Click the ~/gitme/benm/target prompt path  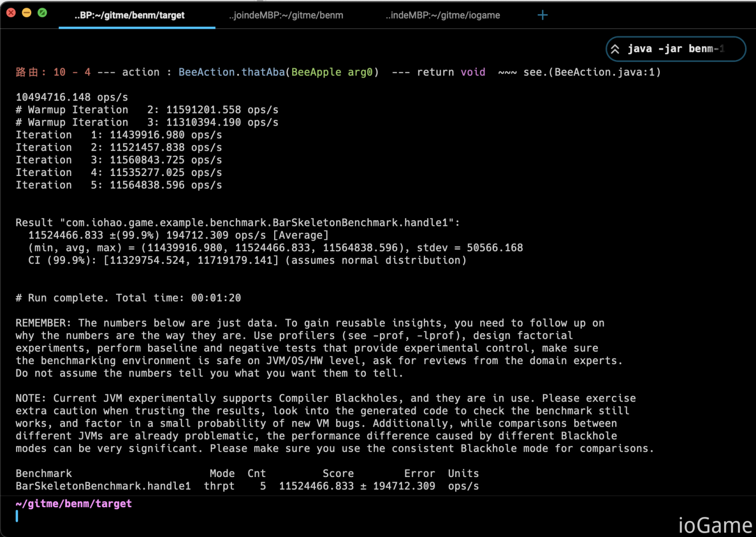click(74, 504)
